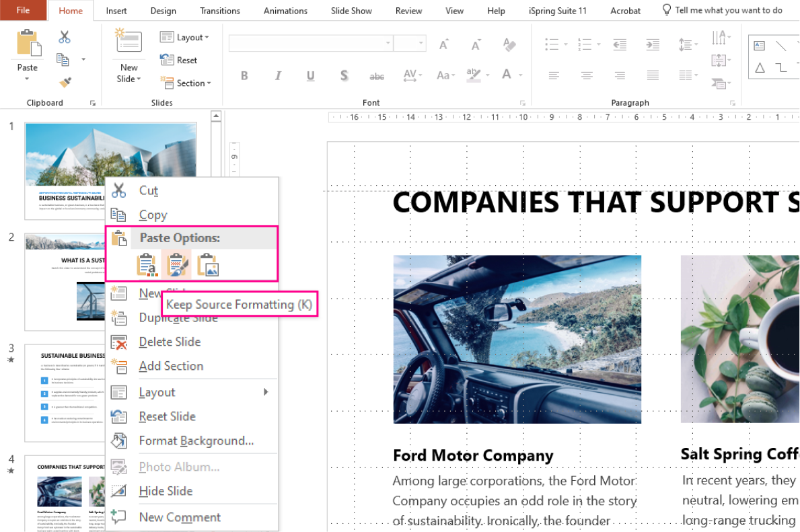Paste with Keep Source Formatting icon

click(177, 265)
